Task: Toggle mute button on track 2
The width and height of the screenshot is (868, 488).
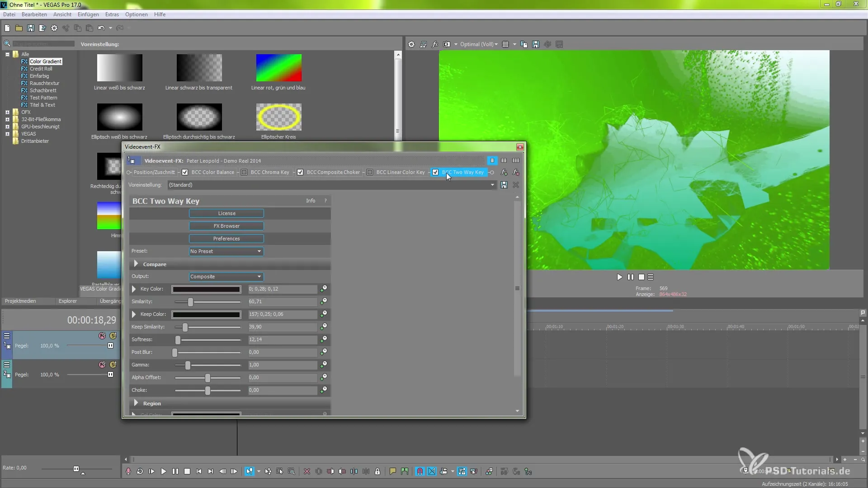Action: coord(102,365)
